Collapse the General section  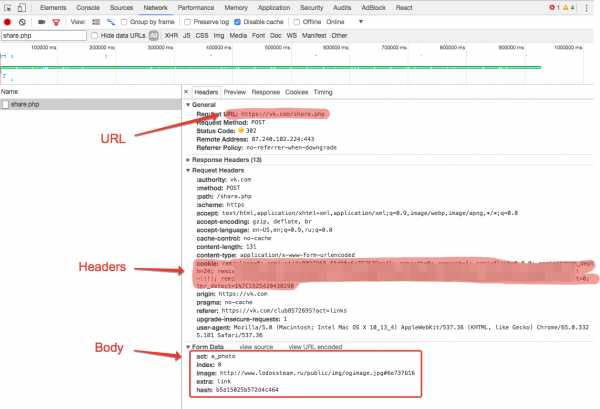pos(188,104)
